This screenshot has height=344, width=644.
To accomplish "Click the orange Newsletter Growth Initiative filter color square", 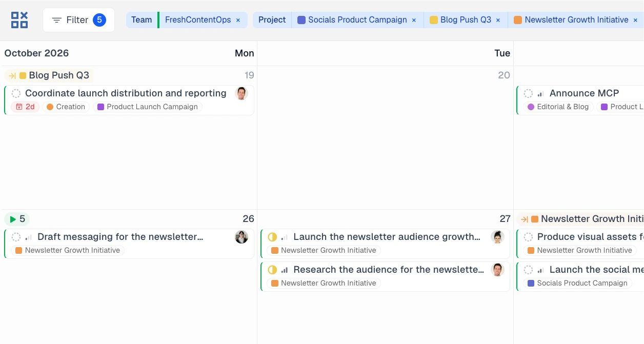I will coord(518,20).
